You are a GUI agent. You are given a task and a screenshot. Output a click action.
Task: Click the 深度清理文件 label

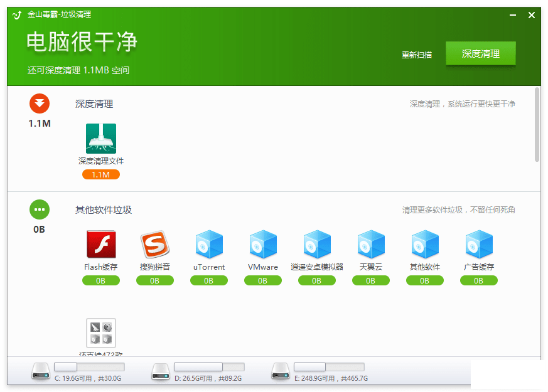click(x=101, y=161)
